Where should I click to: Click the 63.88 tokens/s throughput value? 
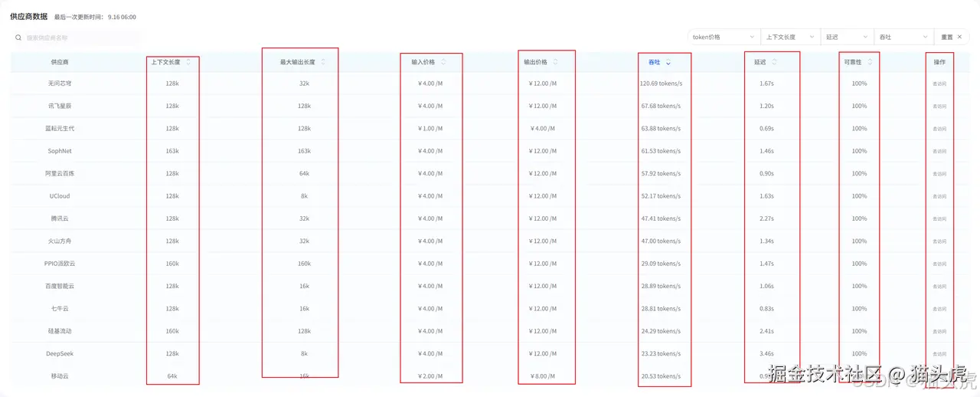point(661,129)
